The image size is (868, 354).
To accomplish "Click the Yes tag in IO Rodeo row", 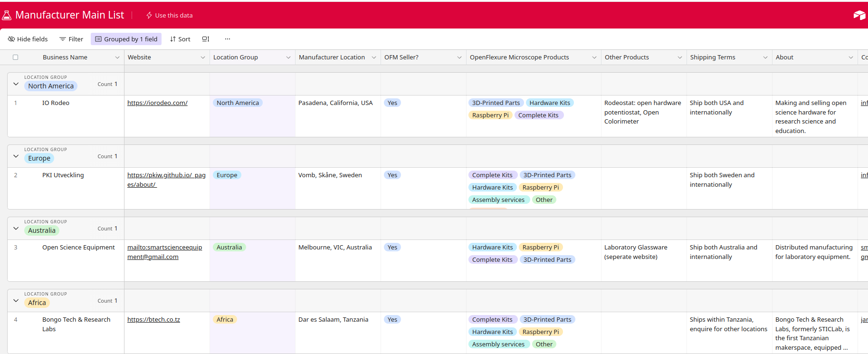I will tap(392, 103).
